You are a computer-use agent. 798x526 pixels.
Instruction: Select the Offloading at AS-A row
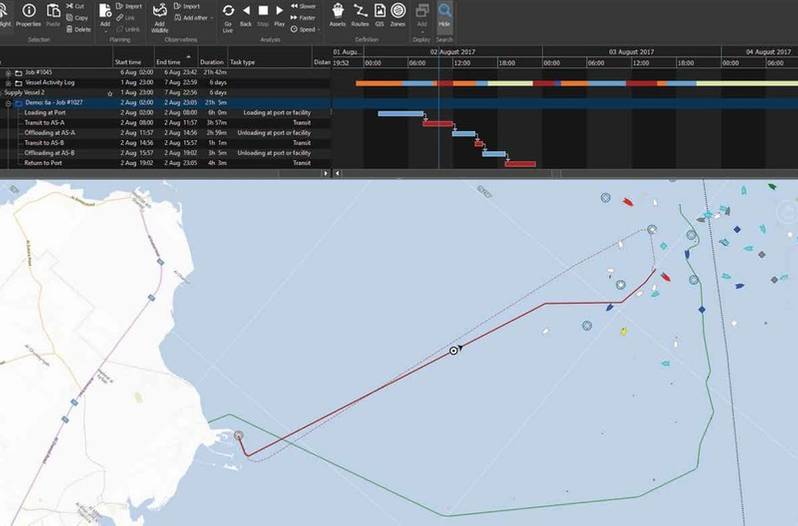point(165,133)
